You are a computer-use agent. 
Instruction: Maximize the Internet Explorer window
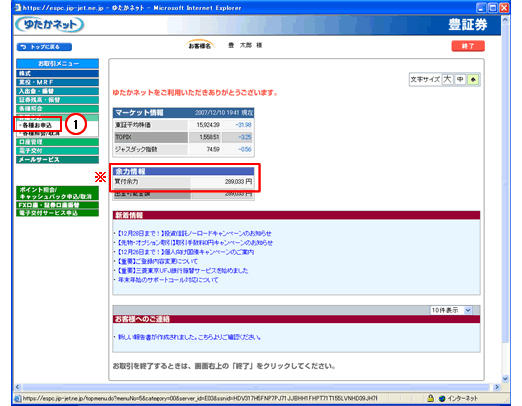(x=493, y=7)
